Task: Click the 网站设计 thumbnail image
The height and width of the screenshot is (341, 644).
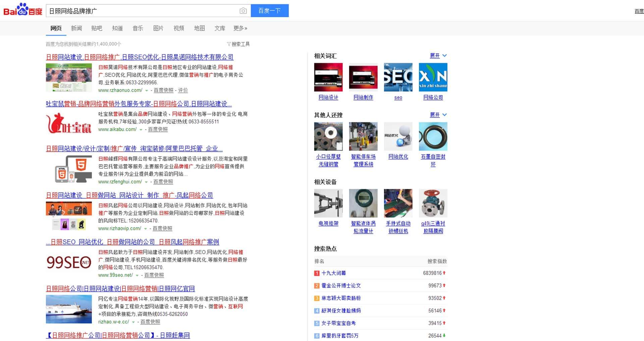Action: tap(328, 77)
